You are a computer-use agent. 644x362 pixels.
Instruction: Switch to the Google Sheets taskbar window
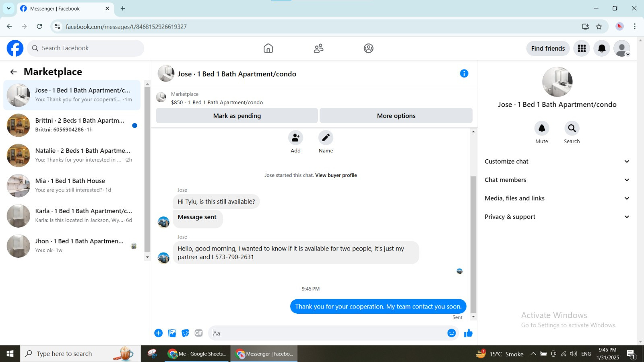click(x=198, y=354)
